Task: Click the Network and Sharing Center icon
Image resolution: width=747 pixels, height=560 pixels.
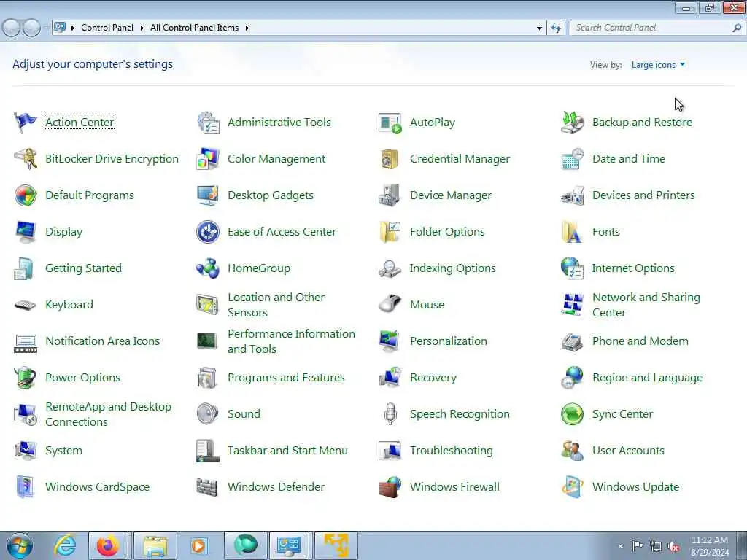Action: [x=573, y=305]
